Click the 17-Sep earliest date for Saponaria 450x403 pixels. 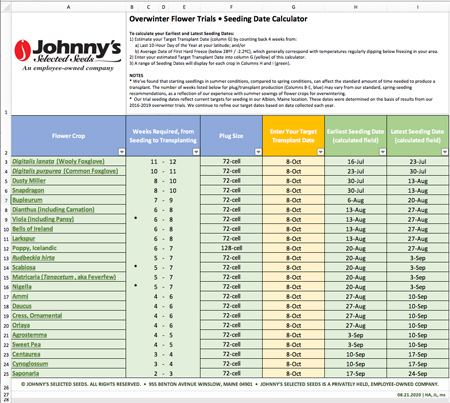pos(355,374)
